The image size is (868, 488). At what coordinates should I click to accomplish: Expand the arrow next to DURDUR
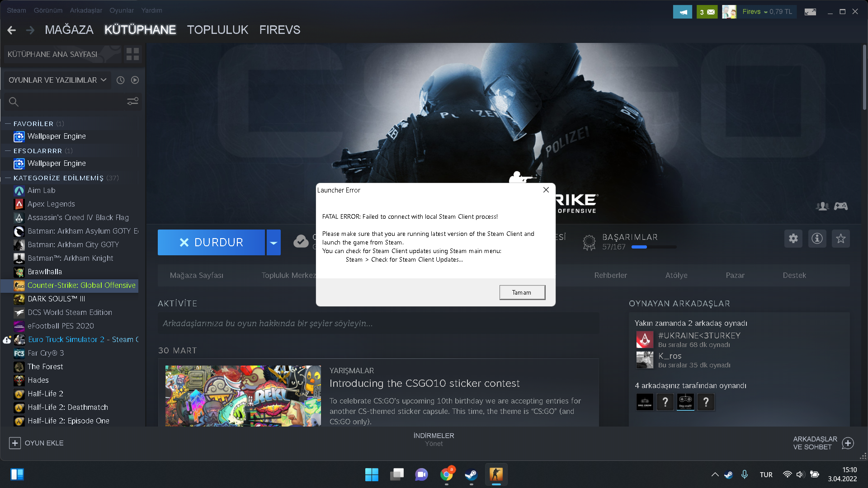point(274,243)
